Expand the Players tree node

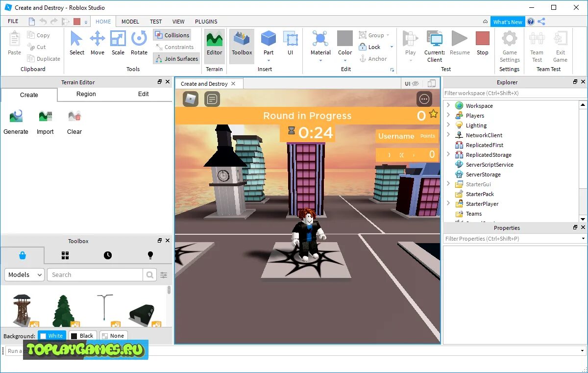(448, 115)
